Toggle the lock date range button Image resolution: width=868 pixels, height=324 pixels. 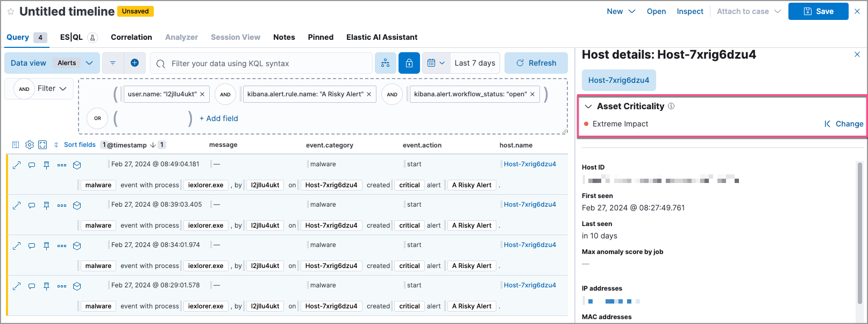[409, 63]
